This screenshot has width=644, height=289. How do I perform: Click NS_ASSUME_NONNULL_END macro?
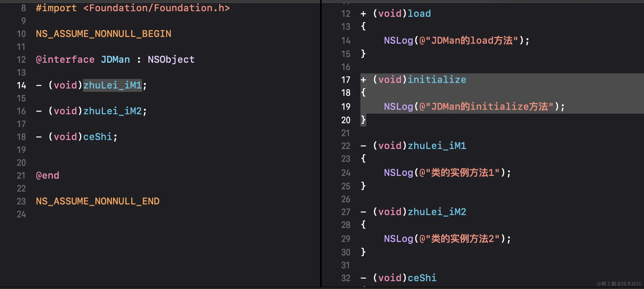click(97, 201)
